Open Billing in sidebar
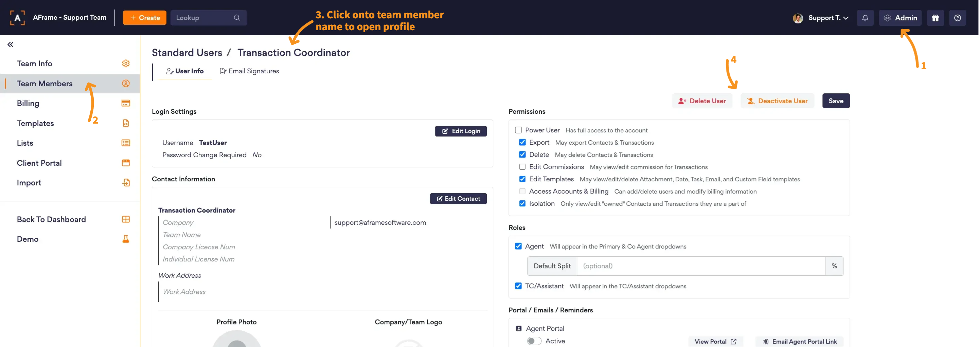 click(70, 103)
